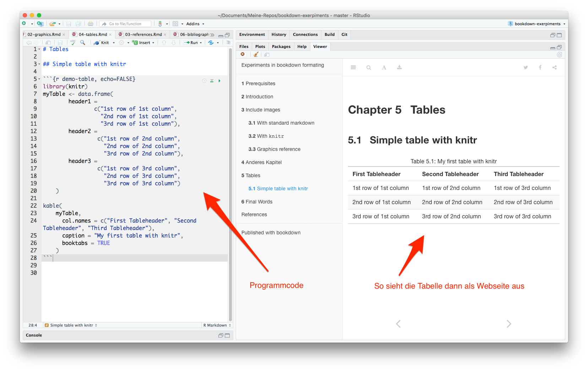The height and width of the screenshot is (371, 588).
Task: Create a new R project
Action: 40,24
